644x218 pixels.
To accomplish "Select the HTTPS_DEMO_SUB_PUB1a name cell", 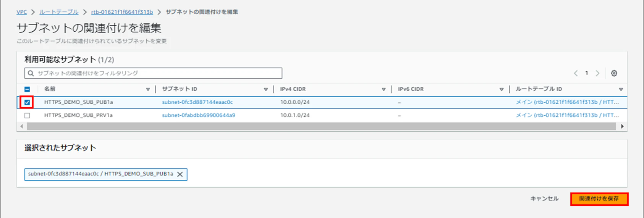I will [78, 102].
